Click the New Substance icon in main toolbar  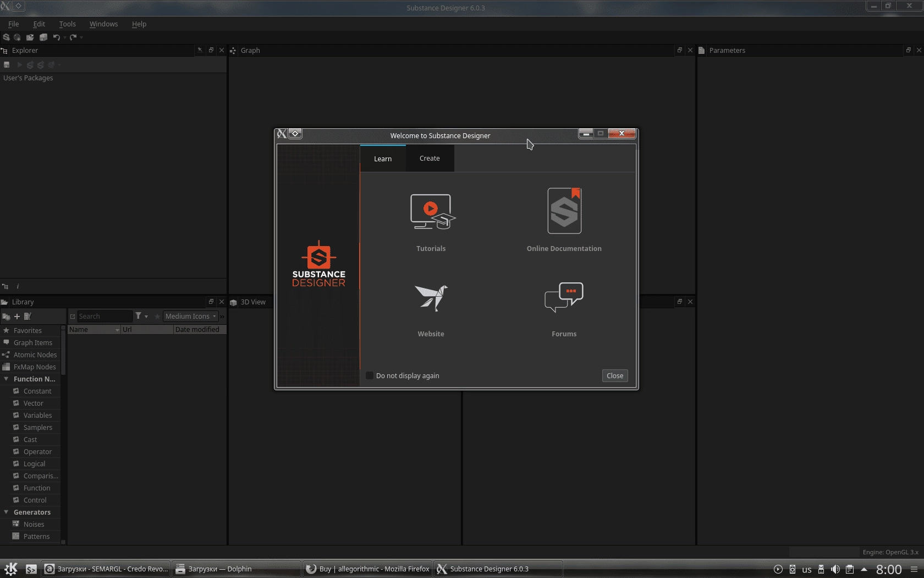click(6, 37)
